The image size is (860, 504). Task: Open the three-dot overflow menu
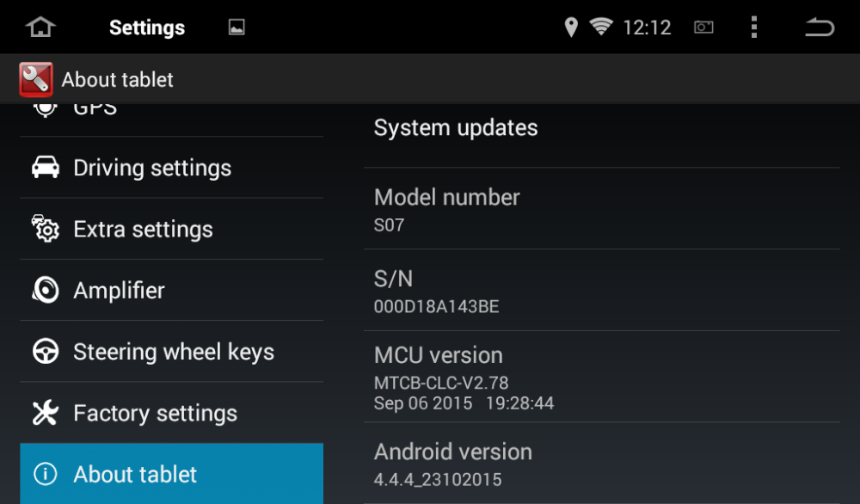pyautogui.click(x=754, y=27)
